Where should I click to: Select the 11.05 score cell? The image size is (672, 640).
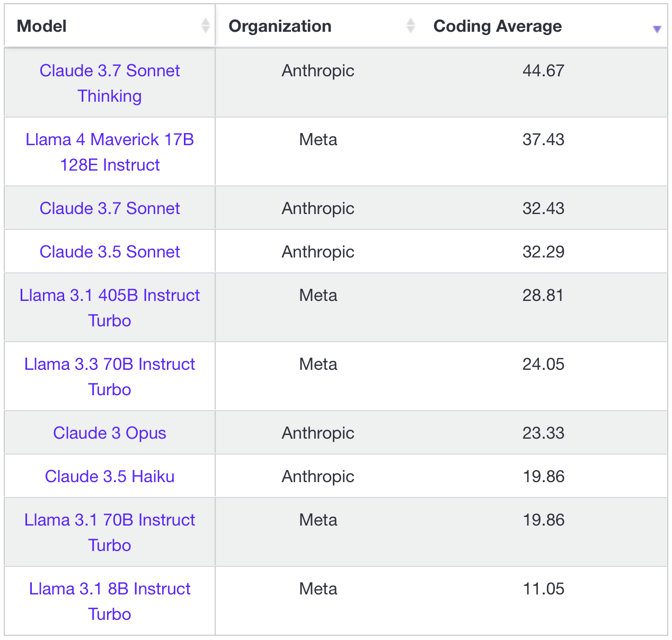(543, 589)
